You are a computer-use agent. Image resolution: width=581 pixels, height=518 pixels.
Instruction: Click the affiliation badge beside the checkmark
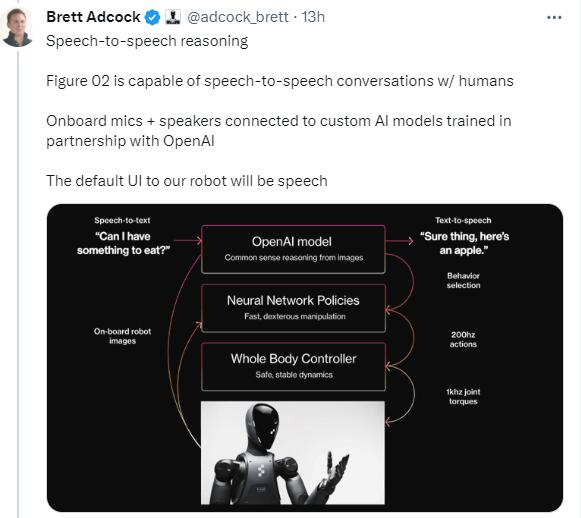click(173, 17)
